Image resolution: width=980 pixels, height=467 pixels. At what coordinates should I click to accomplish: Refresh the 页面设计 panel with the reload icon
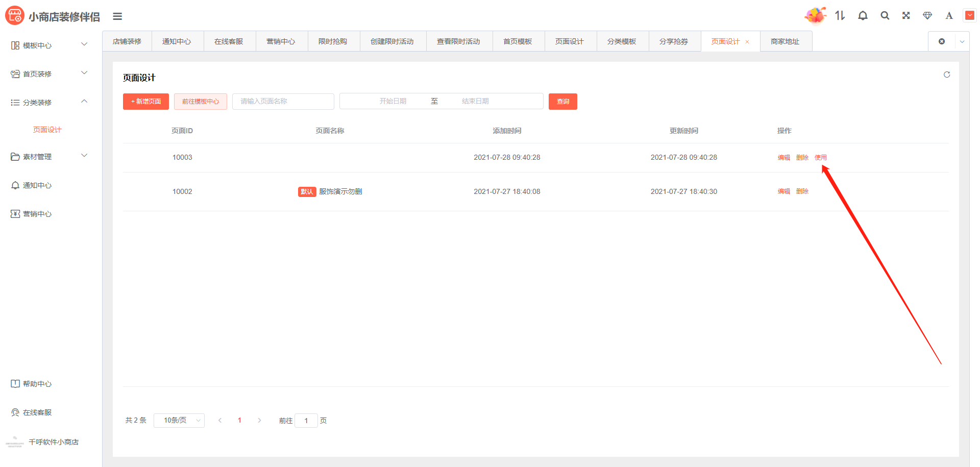pyautogui.click(x=947, y=75)
